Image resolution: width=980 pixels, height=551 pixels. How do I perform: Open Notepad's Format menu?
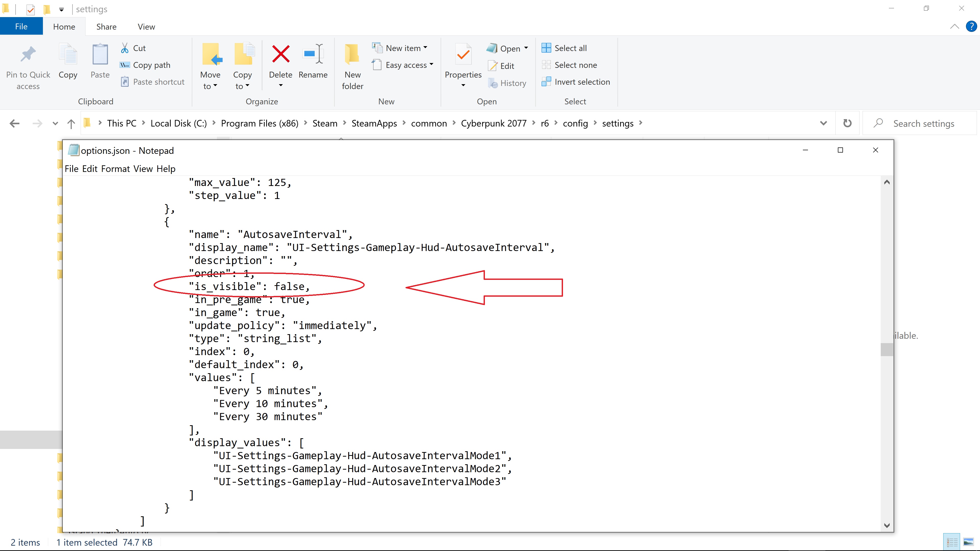pyautogui.click(x=115, y=168)
